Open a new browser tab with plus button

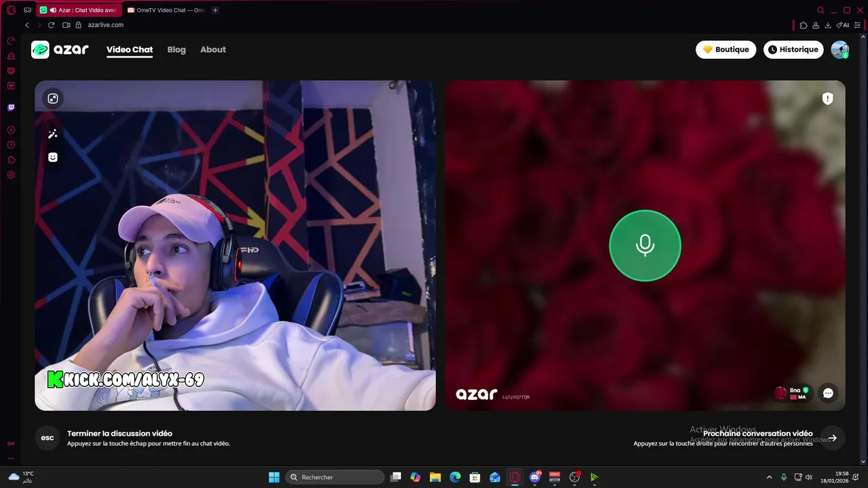(216, 10)
